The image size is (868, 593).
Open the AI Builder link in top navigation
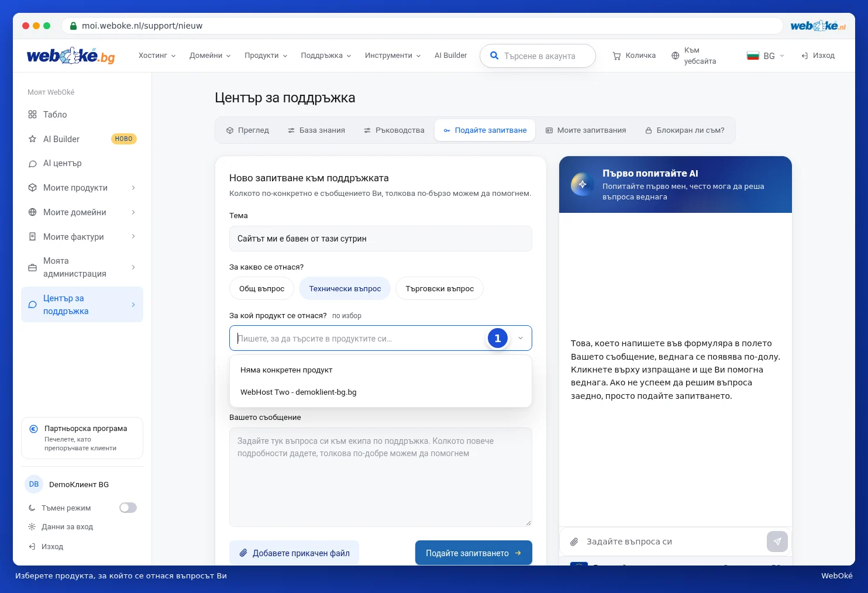[450, 56]
